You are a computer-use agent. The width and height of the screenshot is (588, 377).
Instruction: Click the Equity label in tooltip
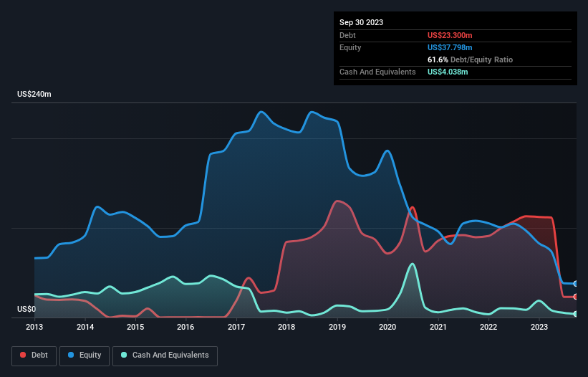point(350,47)
